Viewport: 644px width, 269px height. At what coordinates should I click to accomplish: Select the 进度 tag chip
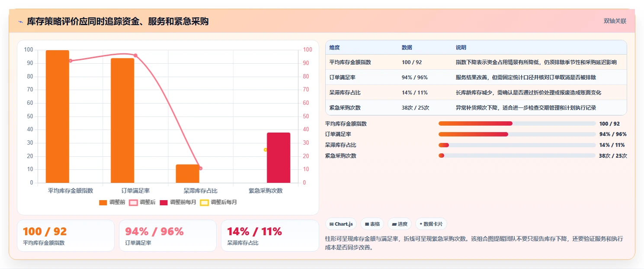coord(400,224)
